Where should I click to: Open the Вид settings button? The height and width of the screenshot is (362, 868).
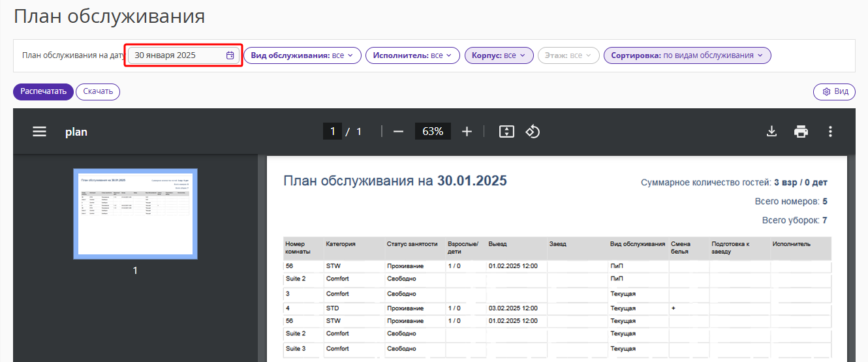834,92
